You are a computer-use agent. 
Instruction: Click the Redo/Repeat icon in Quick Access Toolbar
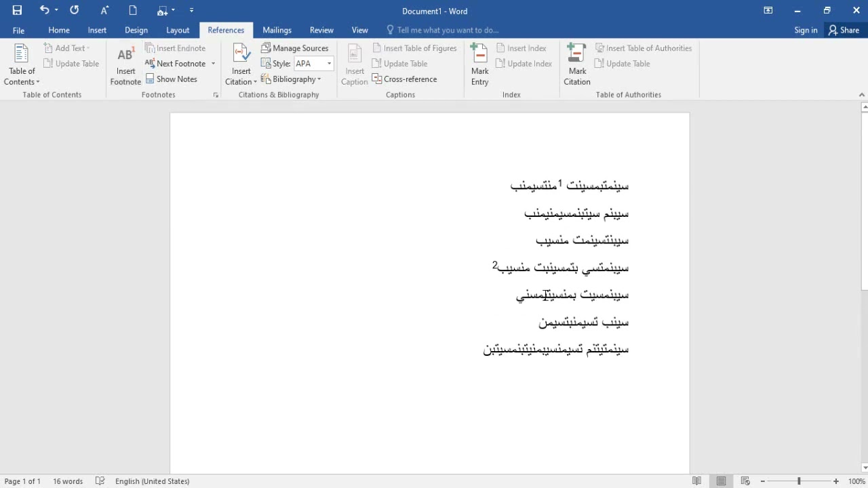coord(74,10)
